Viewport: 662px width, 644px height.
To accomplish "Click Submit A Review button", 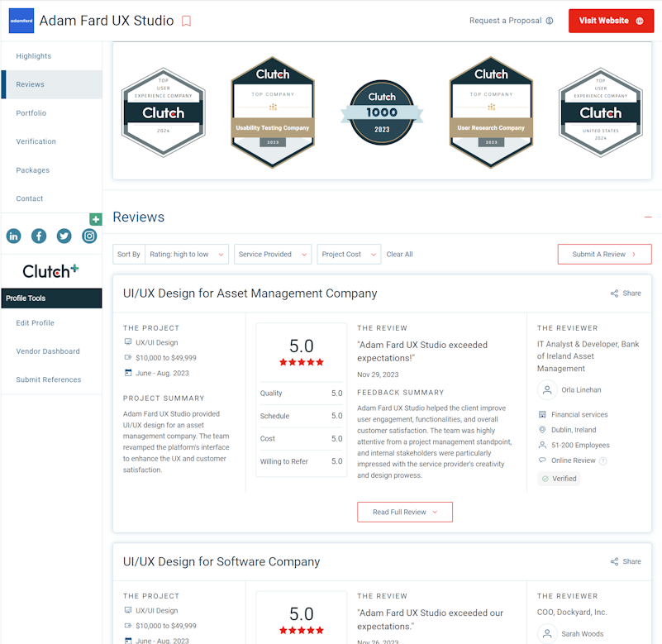I will [605, 255].
